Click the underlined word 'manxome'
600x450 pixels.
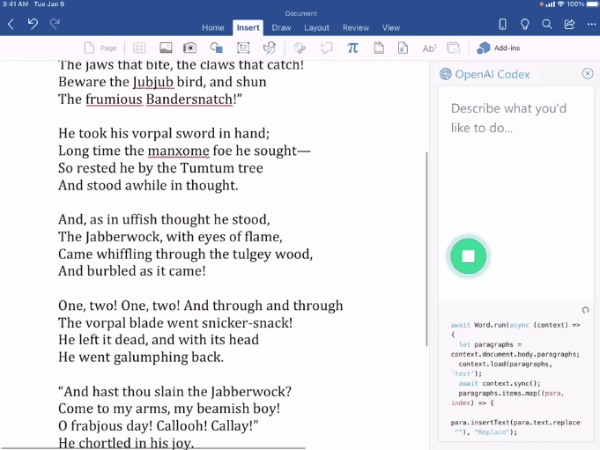[178, 151]
